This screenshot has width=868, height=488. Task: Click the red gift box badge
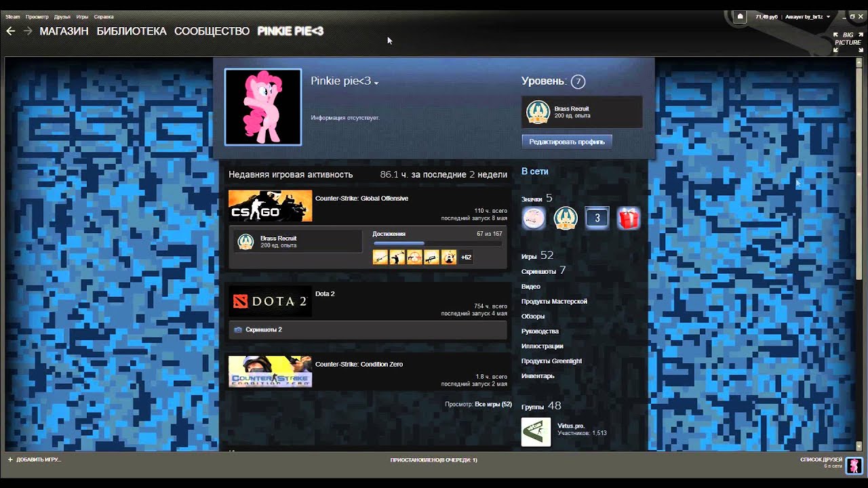629,218
